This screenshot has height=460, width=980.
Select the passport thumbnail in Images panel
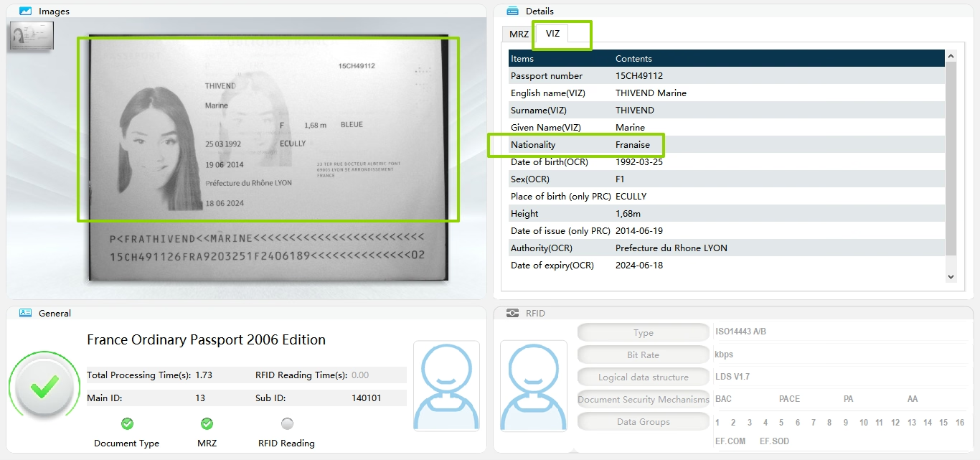(x=32, y=36)
